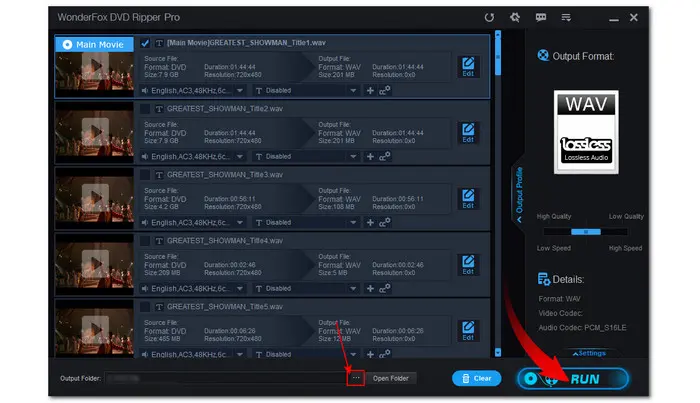Add subtitle plus icon for Title1
This screenshot has width=700, height=403.
pos(370,91)
